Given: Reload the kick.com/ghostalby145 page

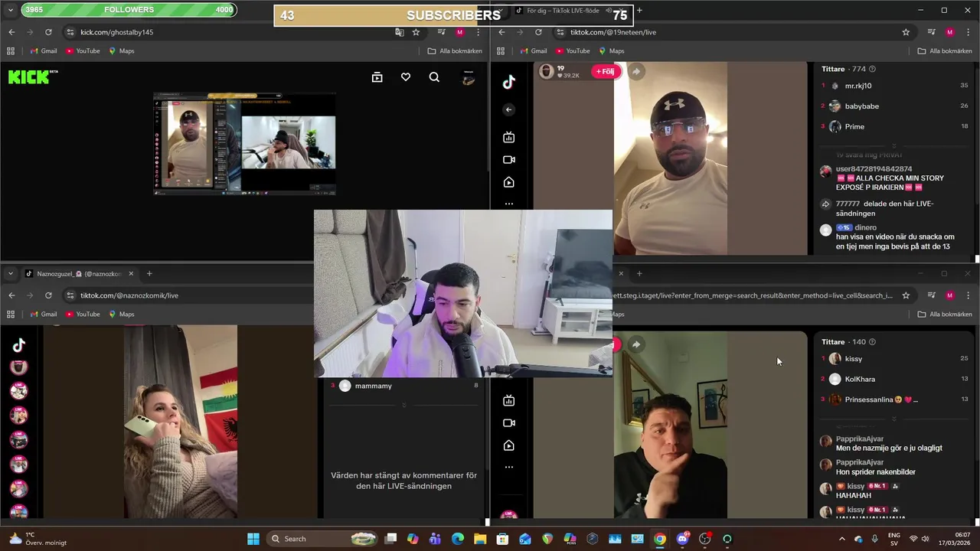Looking at the screenshot, I should pyautogui.click(x=48, y=32).
